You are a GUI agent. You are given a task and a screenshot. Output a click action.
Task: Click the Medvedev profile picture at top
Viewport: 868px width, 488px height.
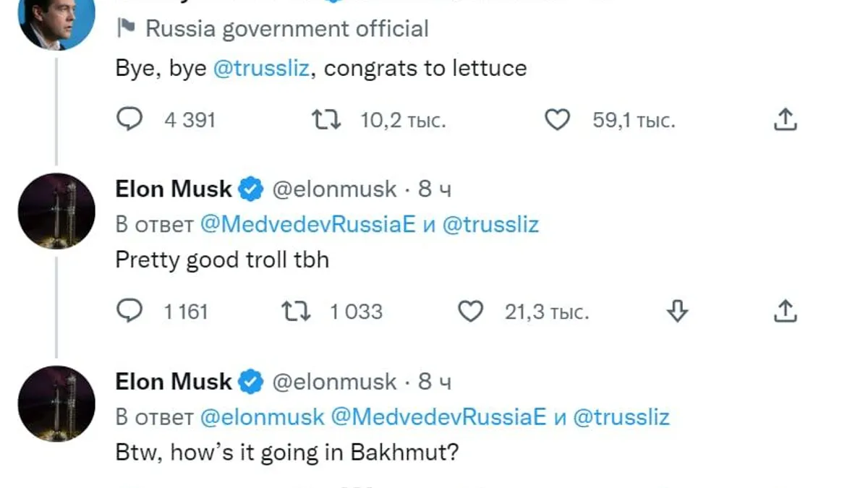(56, 22)
